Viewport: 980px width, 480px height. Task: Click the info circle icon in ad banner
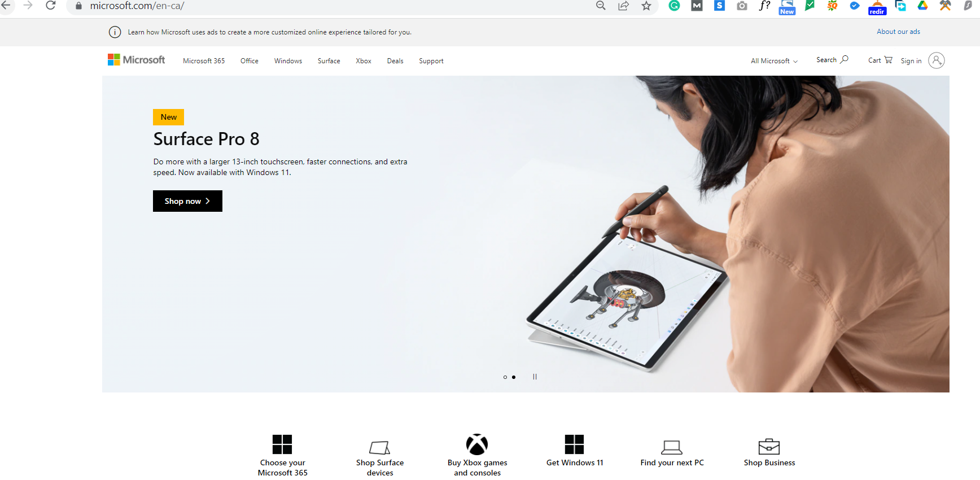pos(115,32)
